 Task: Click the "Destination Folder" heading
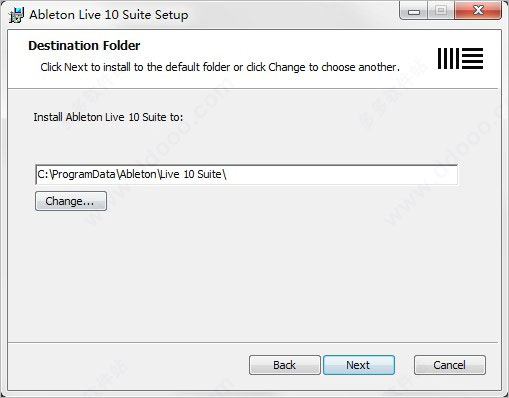84,46
